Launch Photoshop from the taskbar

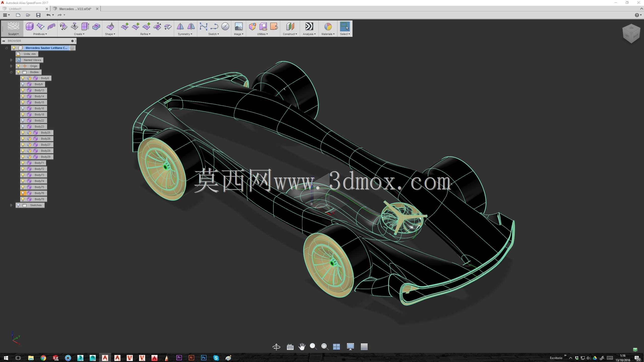click(204, 358)
